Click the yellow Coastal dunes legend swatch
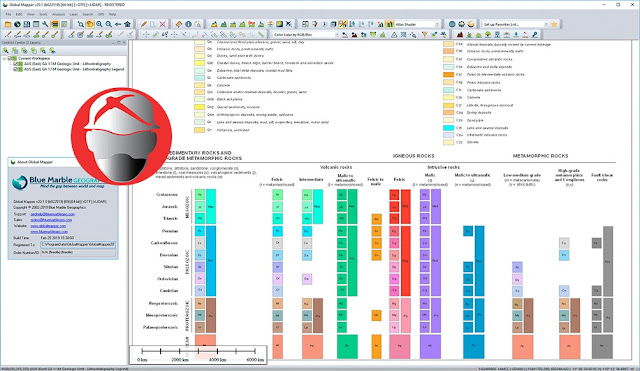This screenshot has width=640, height=371. point(199,63)
